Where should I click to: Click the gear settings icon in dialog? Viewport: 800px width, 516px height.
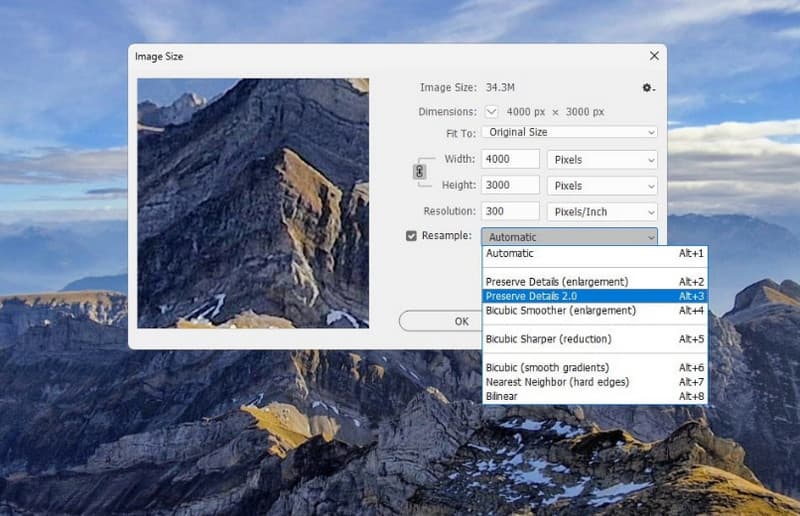[x=648, y=88]
